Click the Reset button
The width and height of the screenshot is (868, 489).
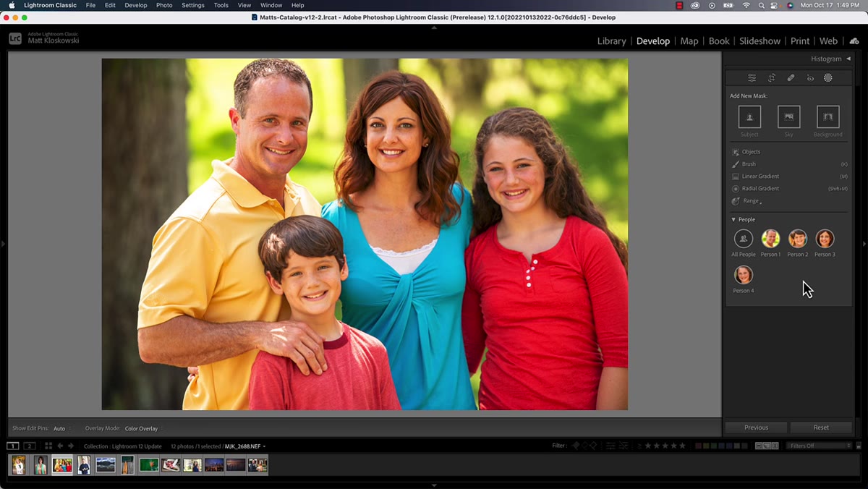(x=821, y=428)
